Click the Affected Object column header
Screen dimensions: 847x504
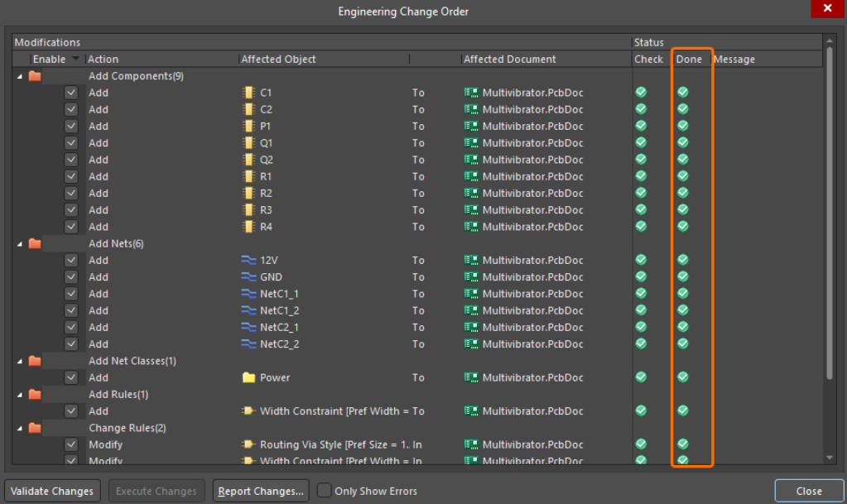point(278,59)
